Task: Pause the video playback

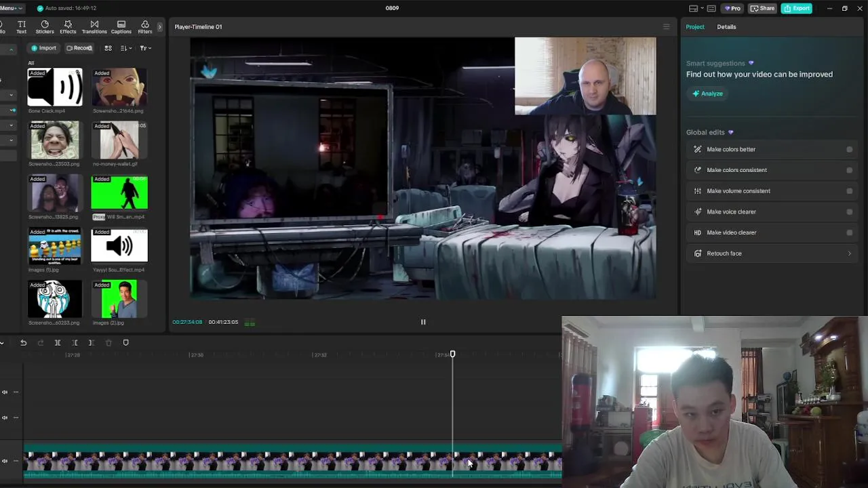Action: [423, 322]
